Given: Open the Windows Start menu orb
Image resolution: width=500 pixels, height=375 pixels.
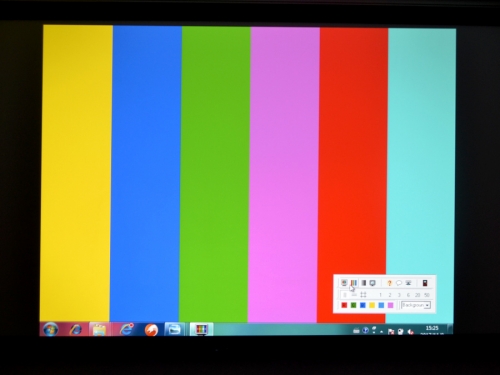Looking at the screenshot, I should pos(51,330).
